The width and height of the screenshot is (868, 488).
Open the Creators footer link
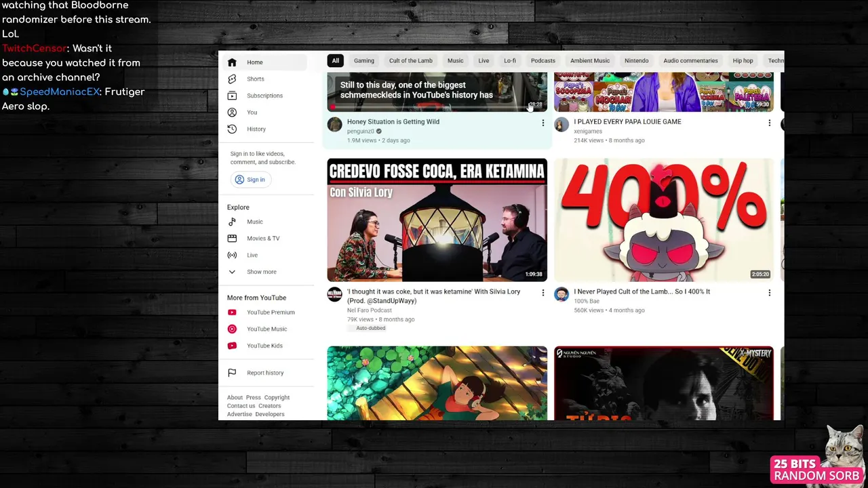pos(269,406)
